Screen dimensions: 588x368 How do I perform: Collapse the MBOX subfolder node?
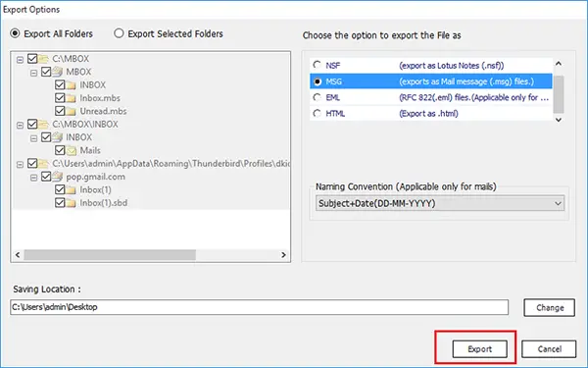(x=33, y=73)
